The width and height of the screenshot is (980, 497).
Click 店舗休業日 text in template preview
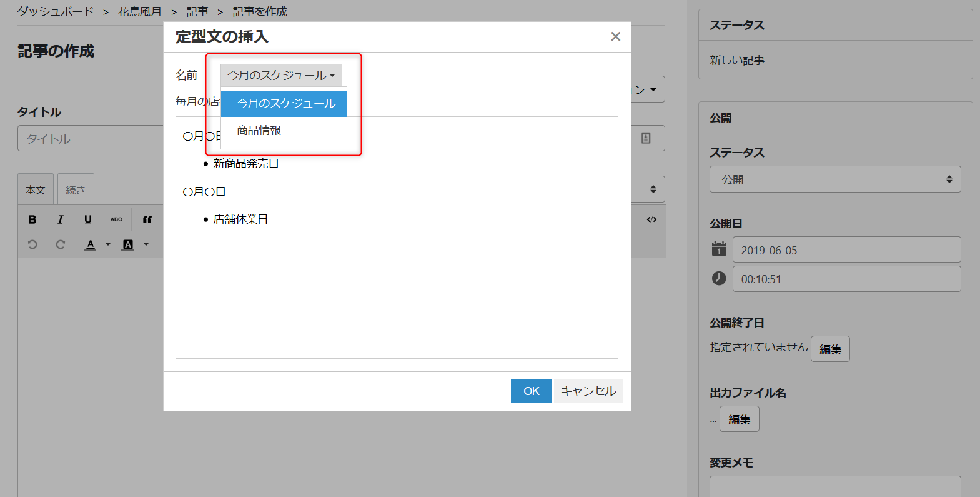[x=240, y=219]
